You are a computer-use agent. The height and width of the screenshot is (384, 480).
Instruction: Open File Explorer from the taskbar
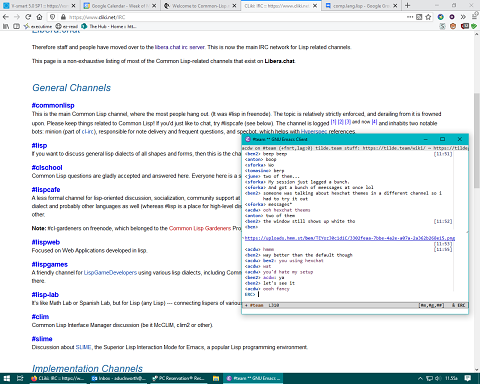pyautogui.click(x=216, y=378)
